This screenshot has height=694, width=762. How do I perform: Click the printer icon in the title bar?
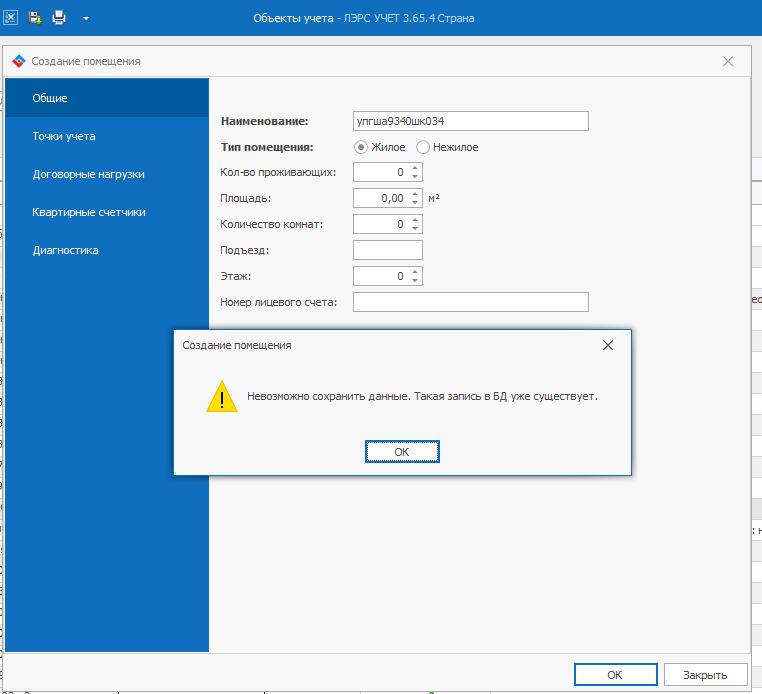tap(59, 17)
